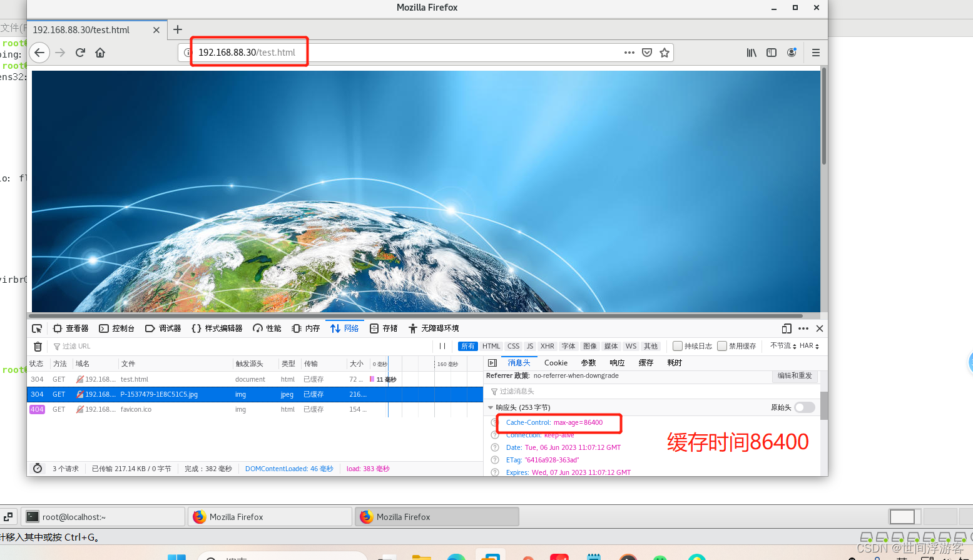Image resolution: width=973 pixels, height=560 pixels.
Task: Pause network recording
Action: pyautogui.click(x=442, y=346)
